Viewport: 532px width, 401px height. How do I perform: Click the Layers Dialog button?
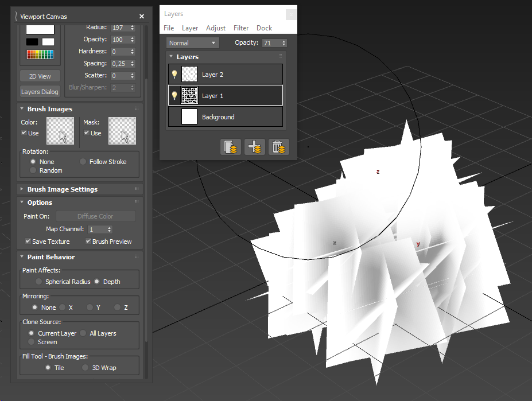(x=40, y=92)
